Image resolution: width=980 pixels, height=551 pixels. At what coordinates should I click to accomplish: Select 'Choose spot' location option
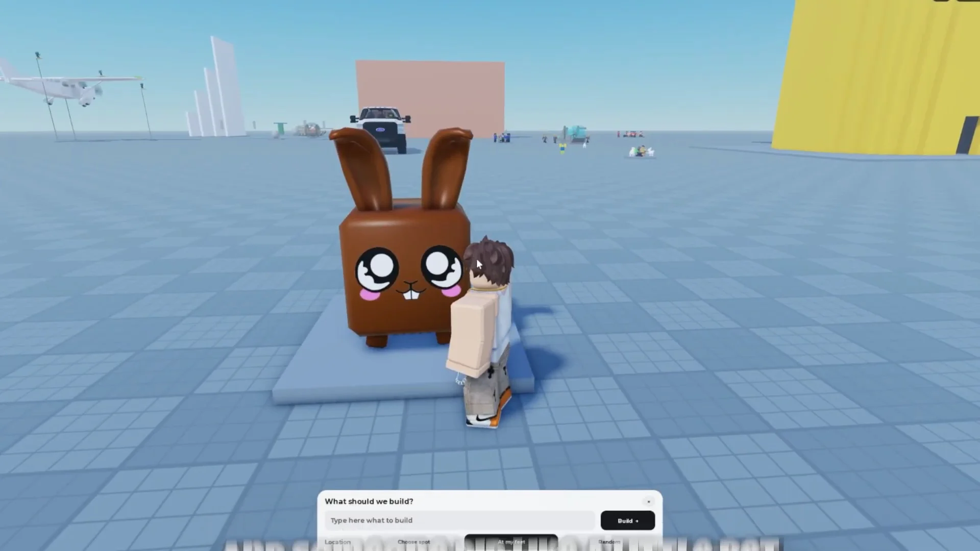pyautogui.click(x=413, y=542)
